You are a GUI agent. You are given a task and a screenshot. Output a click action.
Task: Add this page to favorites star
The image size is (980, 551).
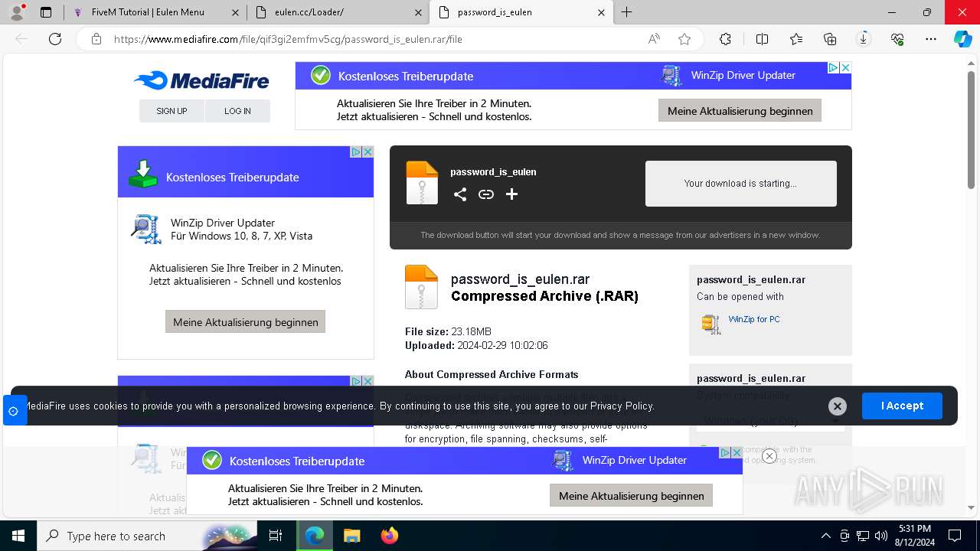click(684, 39)
